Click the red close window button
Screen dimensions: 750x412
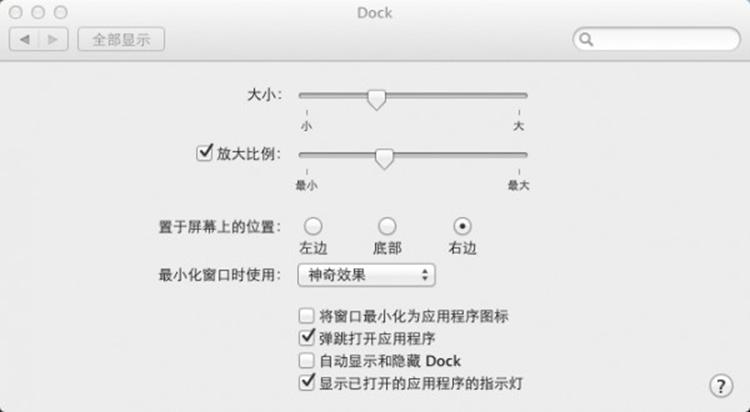16,12
